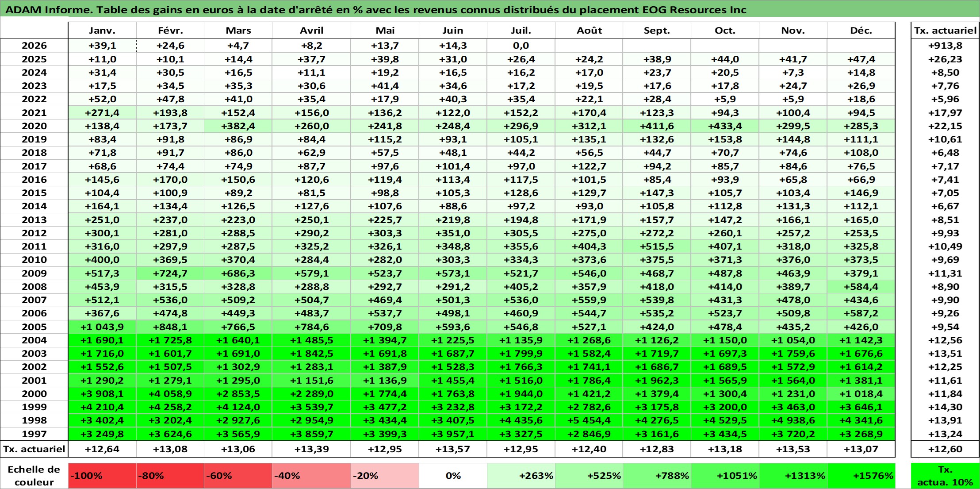
Task: Click the +5 454,4 cell for Août 1998
Action: pyautogui.click(x=589, y=420)
